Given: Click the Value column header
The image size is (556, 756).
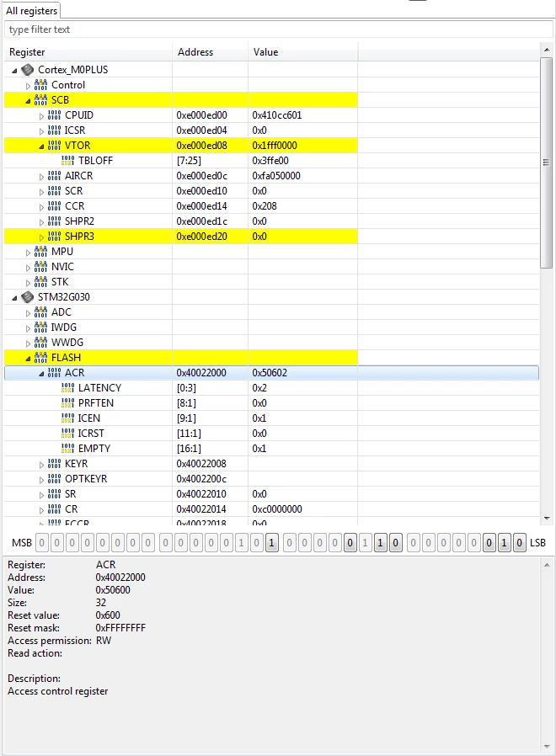Looking at the screenshot, I should pos(303,52).
